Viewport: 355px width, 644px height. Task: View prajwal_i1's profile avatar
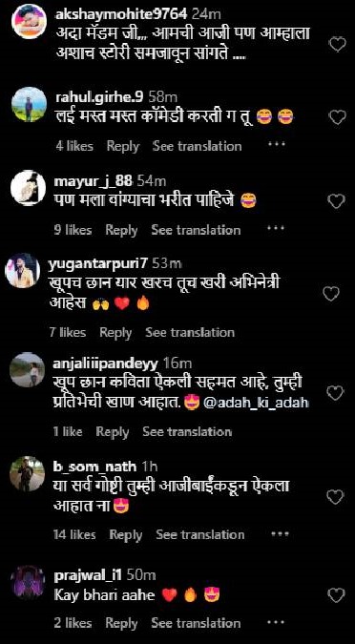point(28,582)
